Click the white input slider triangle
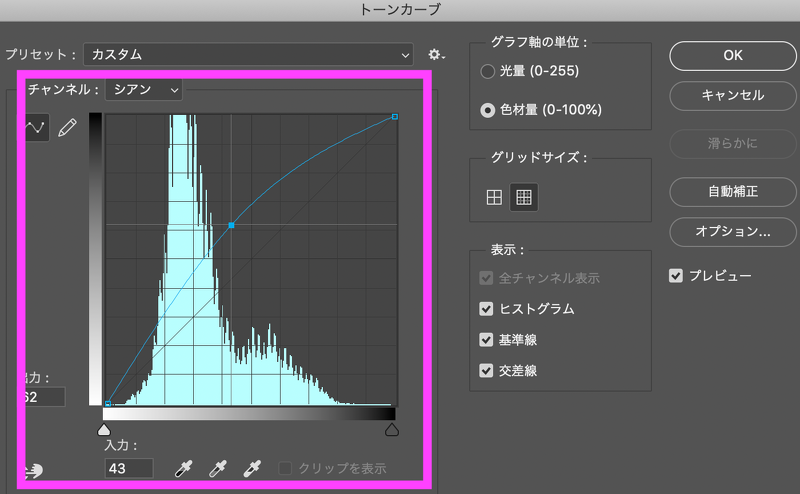Image resolution: width=800 pixels, height=494 pixels. pyautogui.click(x=392, y=429)
